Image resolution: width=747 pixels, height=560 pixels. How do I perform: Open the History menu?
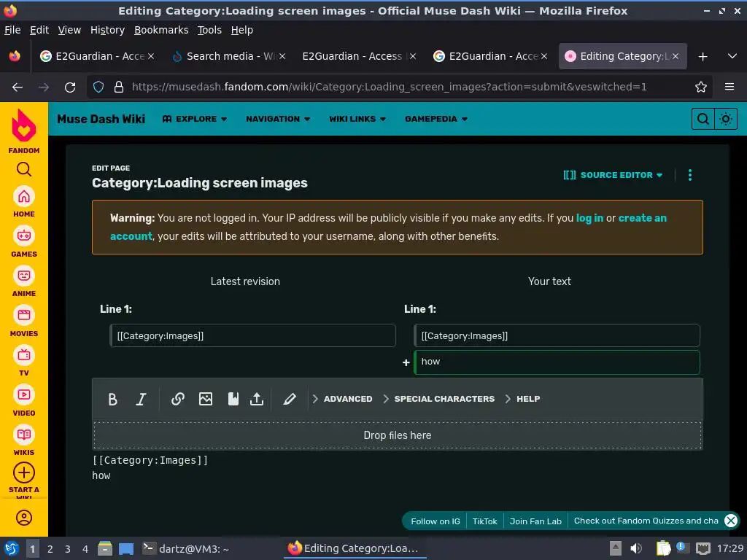point(107,30)
